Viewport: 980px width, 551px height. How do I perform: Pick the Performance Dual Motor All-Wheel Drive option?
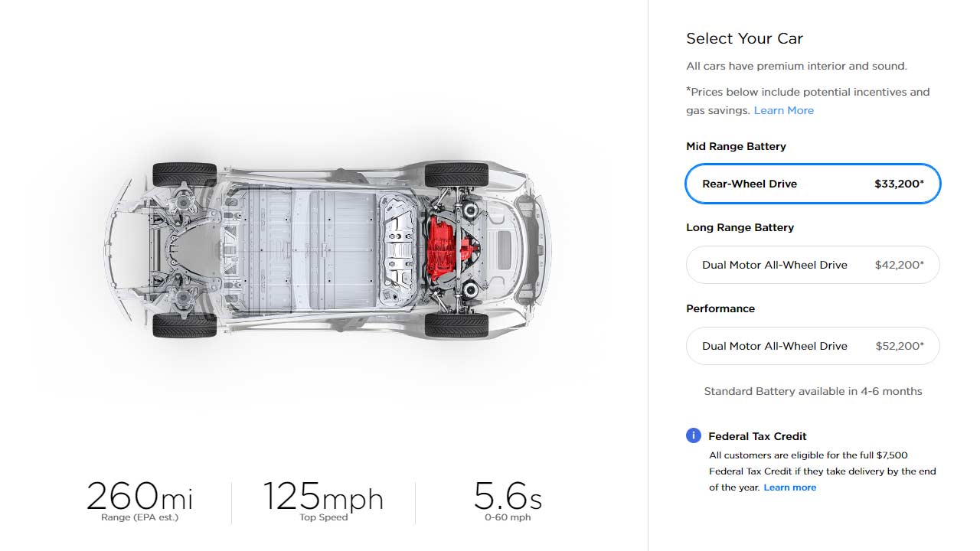[x=812, y=346]
